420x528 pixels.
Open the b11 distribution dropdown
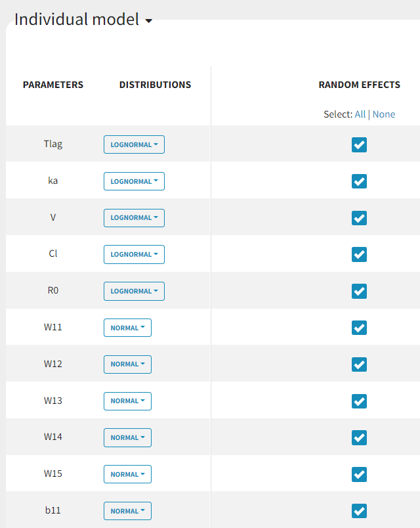pos(127,511)
